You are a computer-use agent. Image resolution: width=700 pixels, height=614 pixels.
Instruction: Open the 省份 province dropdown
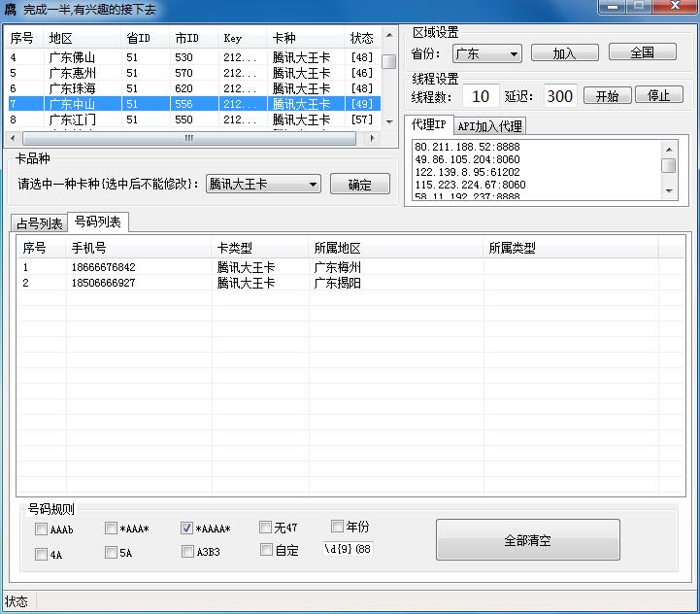[x=487, y=54]
